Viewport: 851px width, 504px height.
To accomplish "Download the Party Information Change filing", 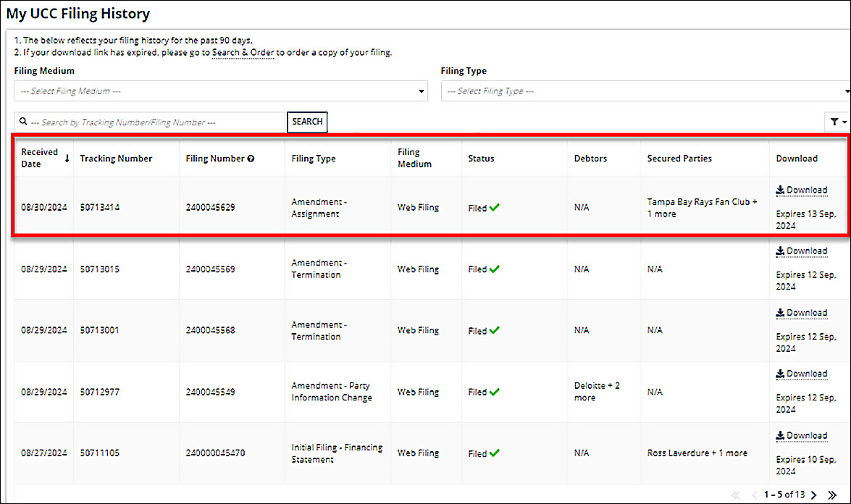I will click(801, 374).
